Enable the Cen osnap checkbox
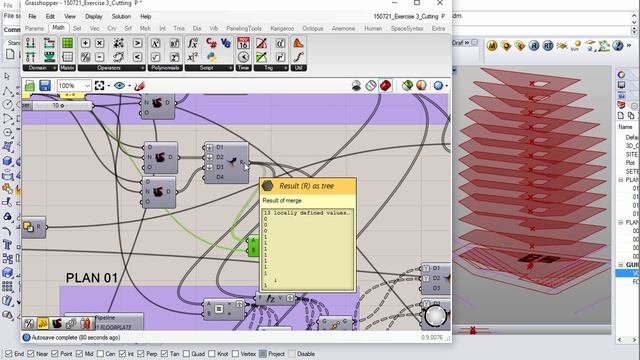This screenshot has height=360, width=640. click(100, 353)
